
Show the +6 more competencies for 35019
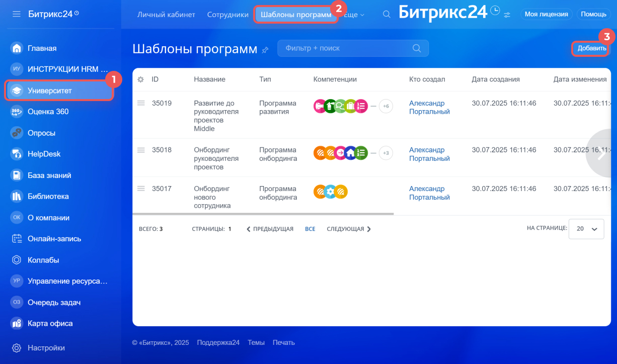(x=386, y=106)
